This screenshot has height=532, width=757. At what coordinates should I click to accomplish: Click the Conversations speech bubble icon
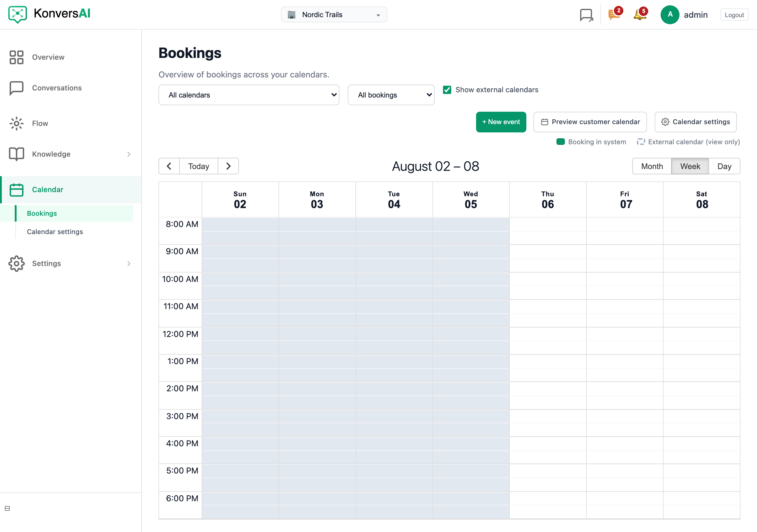pyautogui.click(x=17, y=88)
